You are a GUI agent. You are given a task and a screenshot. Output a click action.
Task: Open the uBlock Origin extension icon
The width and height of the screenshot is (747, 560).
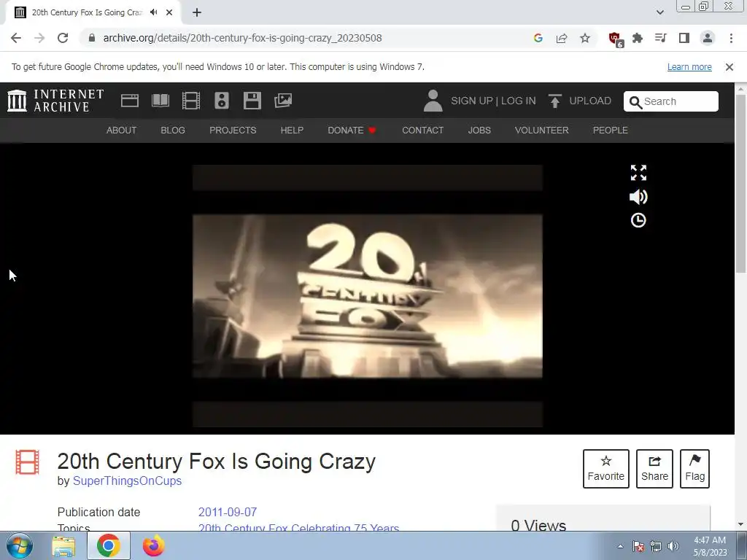click(x=616, y=39)
